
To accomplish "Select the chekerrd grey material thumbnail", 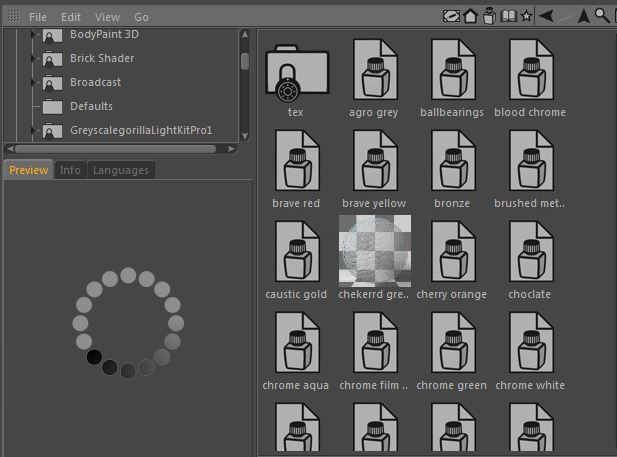I will tap(375, 251).
